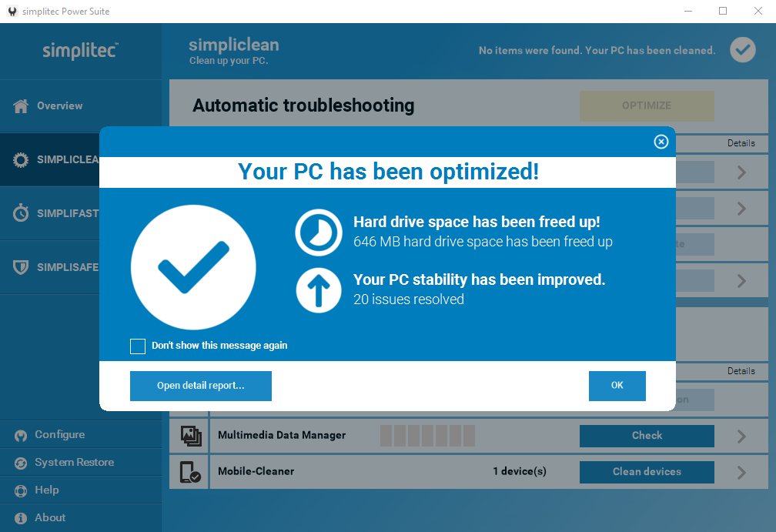
Task: Open System Restore
Action: point(81,462)
